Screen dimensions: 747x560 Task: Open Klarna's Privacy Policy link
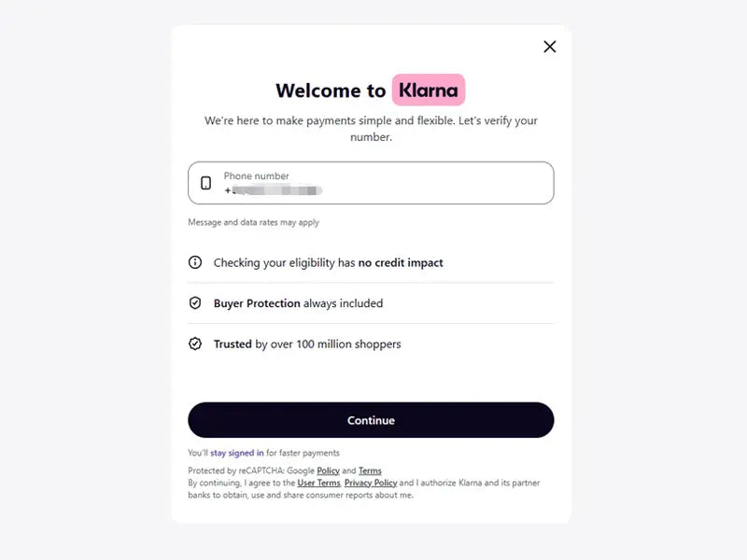click(371, 483)
